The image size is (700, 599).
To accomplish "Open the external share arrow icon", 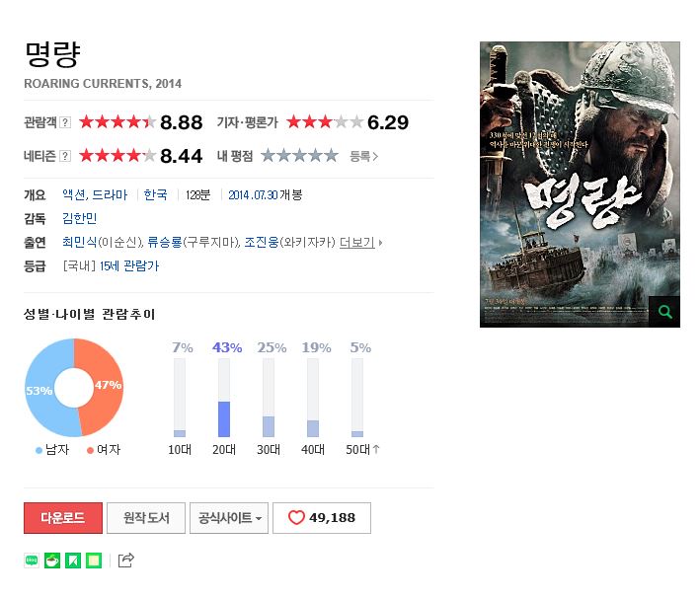I will point(126,561).
